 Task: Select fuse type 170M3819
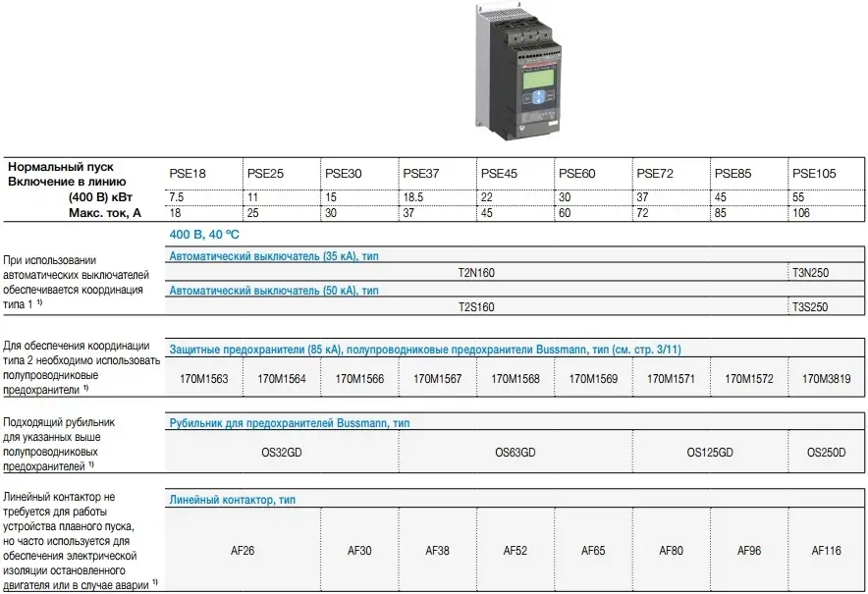(827, 379)
